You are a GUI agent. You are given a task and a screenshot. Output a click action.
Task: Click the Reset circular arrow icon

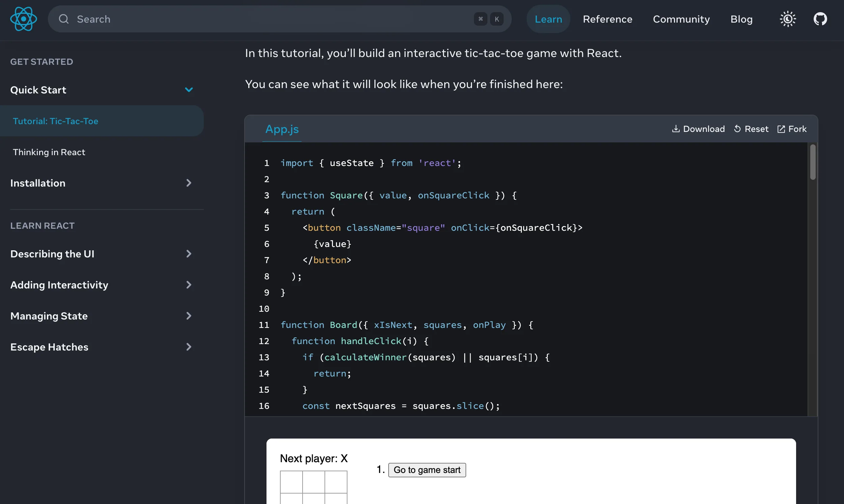pyautogui.click(x=737, y=129)
